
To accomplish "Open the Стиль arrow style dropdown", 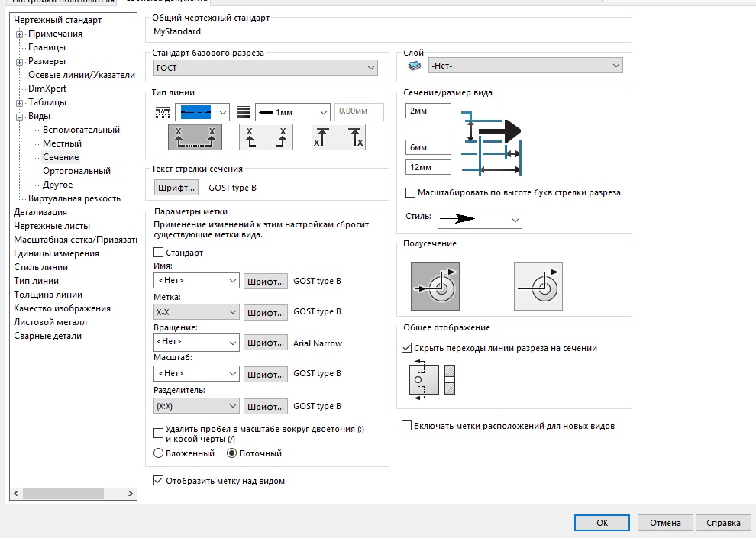I will click(x=479, y=220).
